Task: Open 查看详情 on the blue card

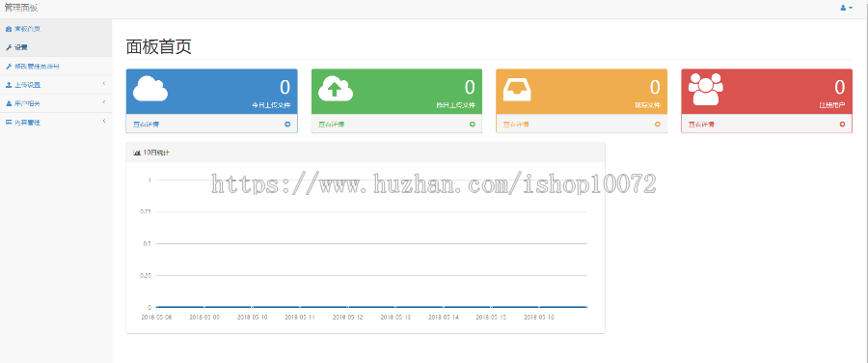Action: [x=147, y=125]
